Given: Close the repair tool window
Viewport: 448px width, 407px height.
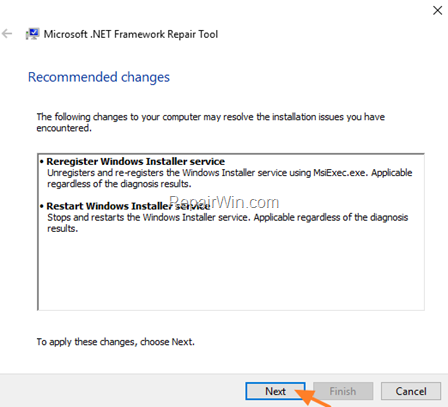Looking at the screenshot, I should [437, 10].
